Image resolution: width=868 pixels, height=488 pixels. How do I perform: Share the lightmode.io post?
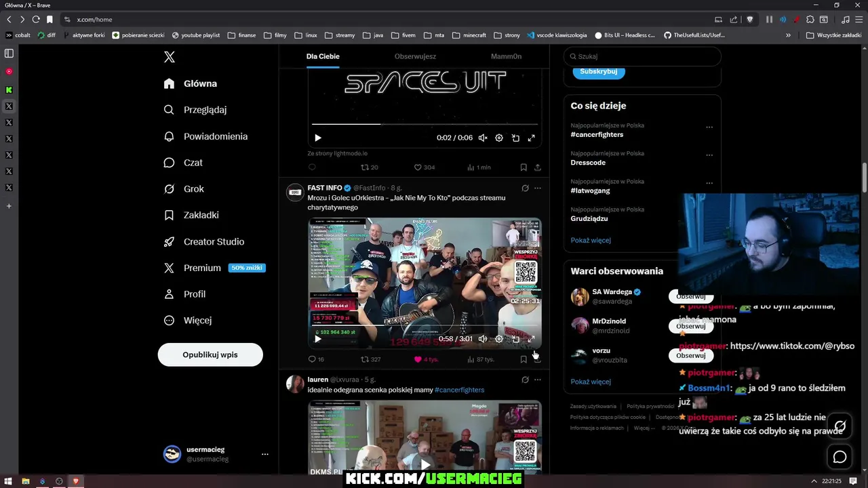tap(538, 167)
